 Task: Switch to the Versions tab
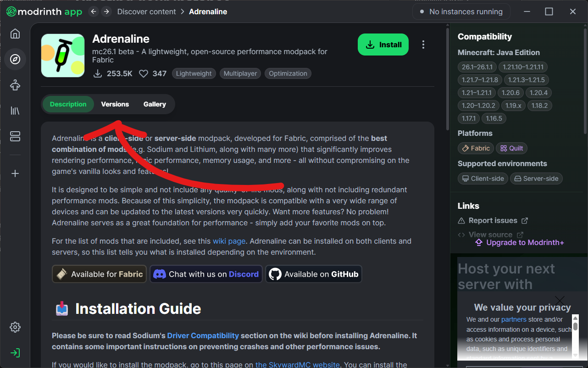(115, 104)
